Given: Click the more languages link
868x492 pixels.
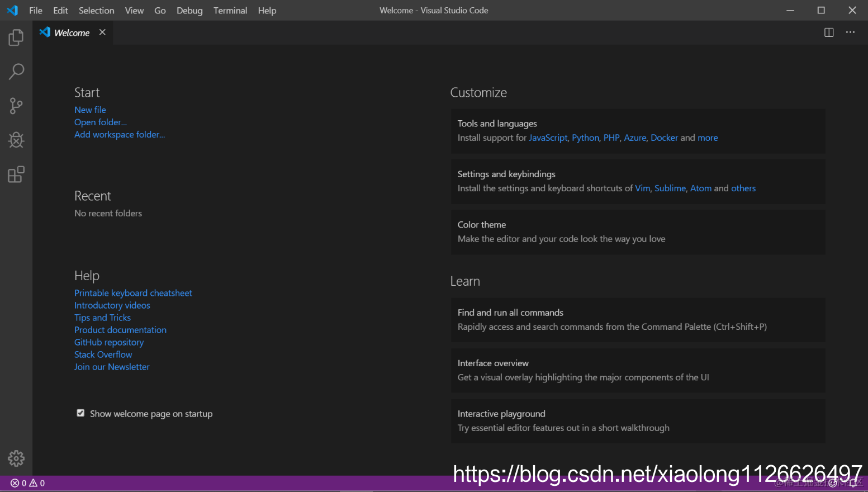Looking at the screenshot, I should (x=708, y=138).
